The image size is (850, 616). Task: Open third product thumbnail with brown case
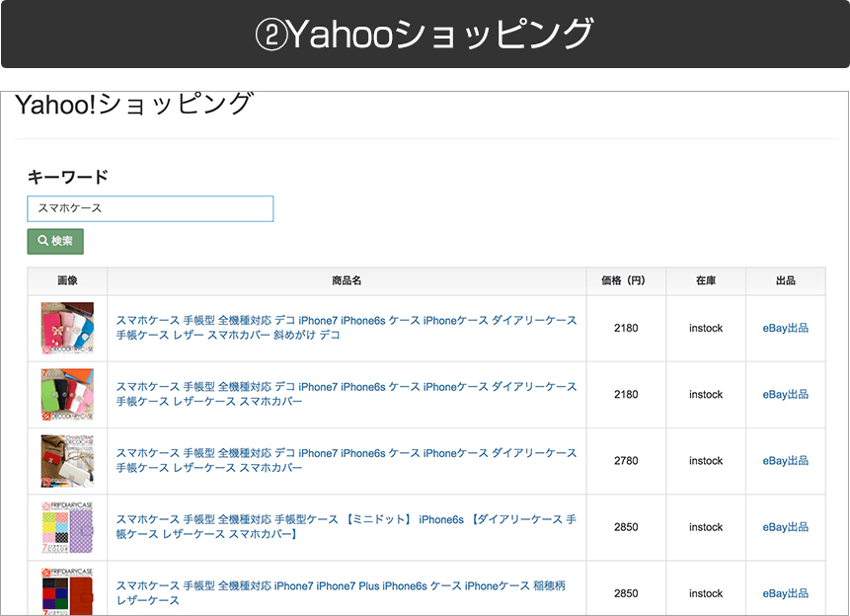click(67, 460)
